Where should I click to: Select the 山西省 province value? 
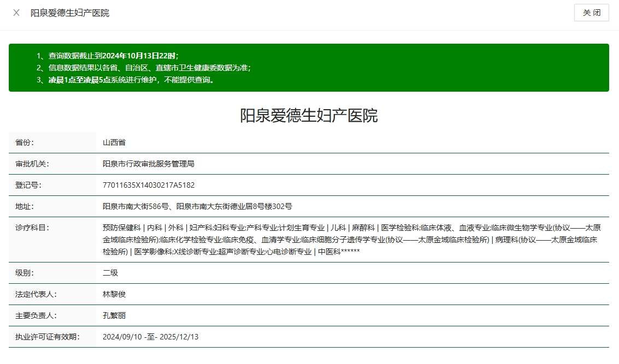[114, 142]
